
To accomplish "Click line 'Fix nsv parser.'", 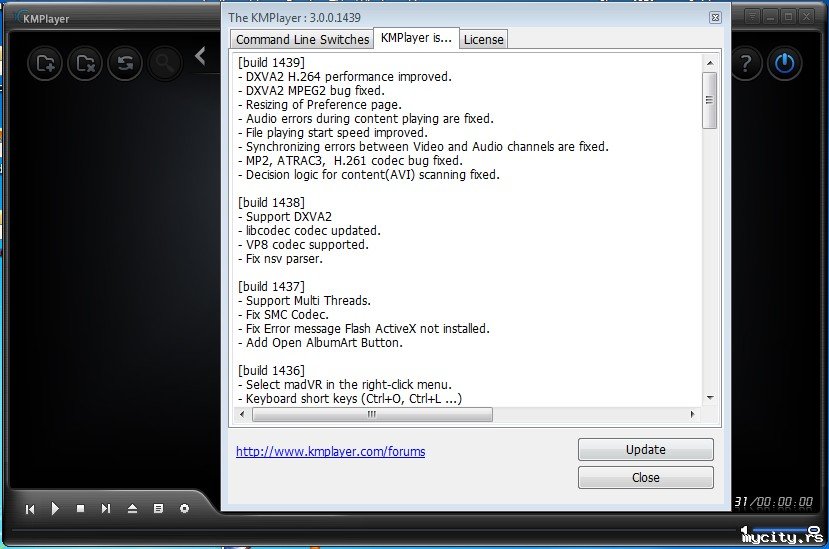I will (x=280, y=259).
